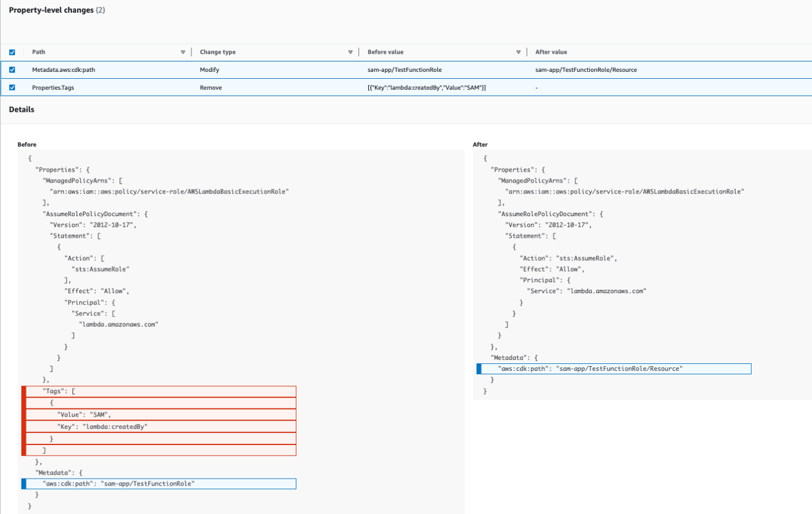Click "Service": "lambda.amazonaws.com" in After pane
The image size is (812, 514).
click(586, 291)
